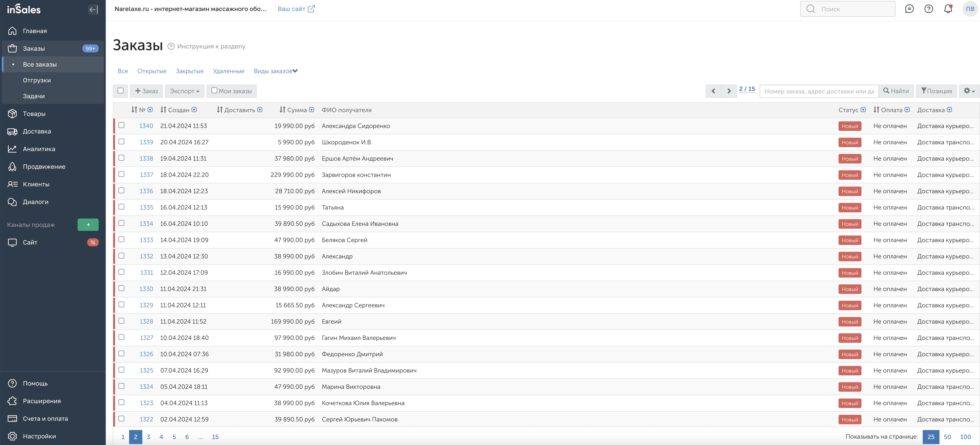The height and width of the screenshot is (445, 980).
Task: Open the Статус column filter dropdown
Action: [x=863, y=110]
